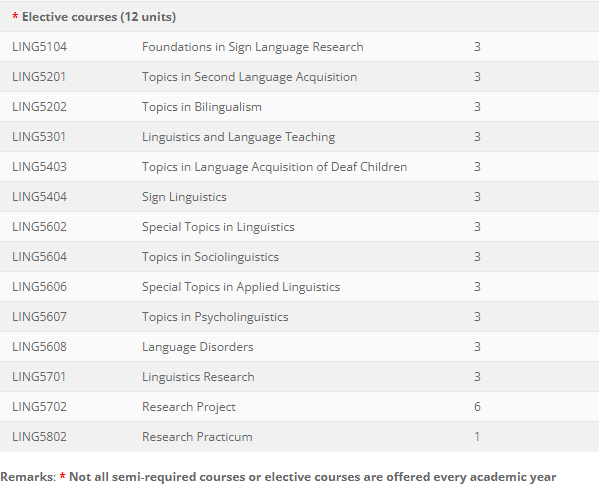Click Topics in Second Language Acquisition
The height and width of the screenshot is (490, 600).
[x=249, y=77]
